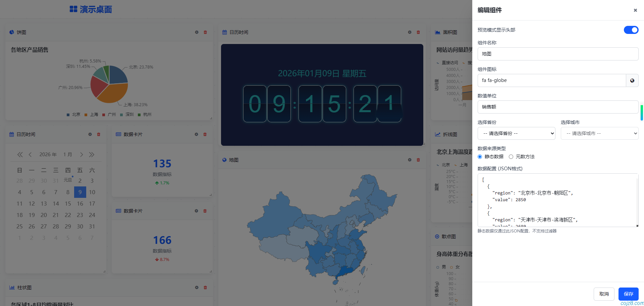Delete the 柱状图 widget using its trash icon
Viewport: 644px width, 306px height.
click(x=205, y=288)
